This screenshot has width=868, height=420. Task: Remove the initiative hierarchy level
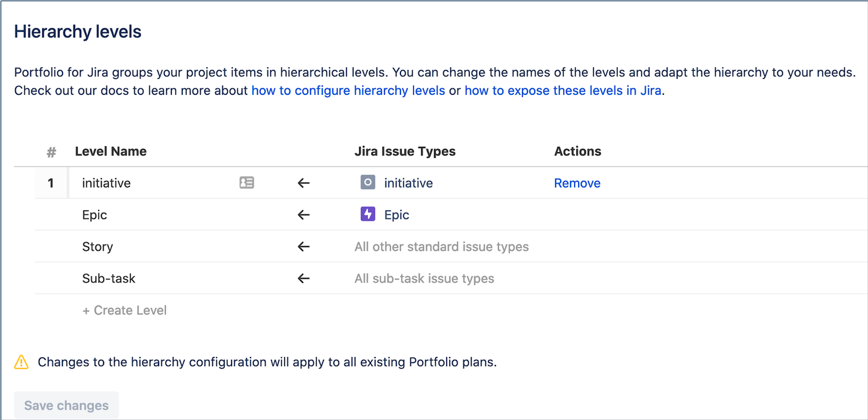coord(577,183)
